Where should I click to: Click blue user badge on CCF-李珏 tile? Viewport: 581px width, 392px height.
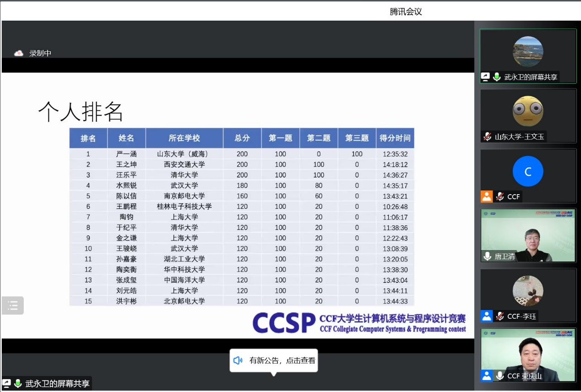pyautogui.click(x=486, y=316)
